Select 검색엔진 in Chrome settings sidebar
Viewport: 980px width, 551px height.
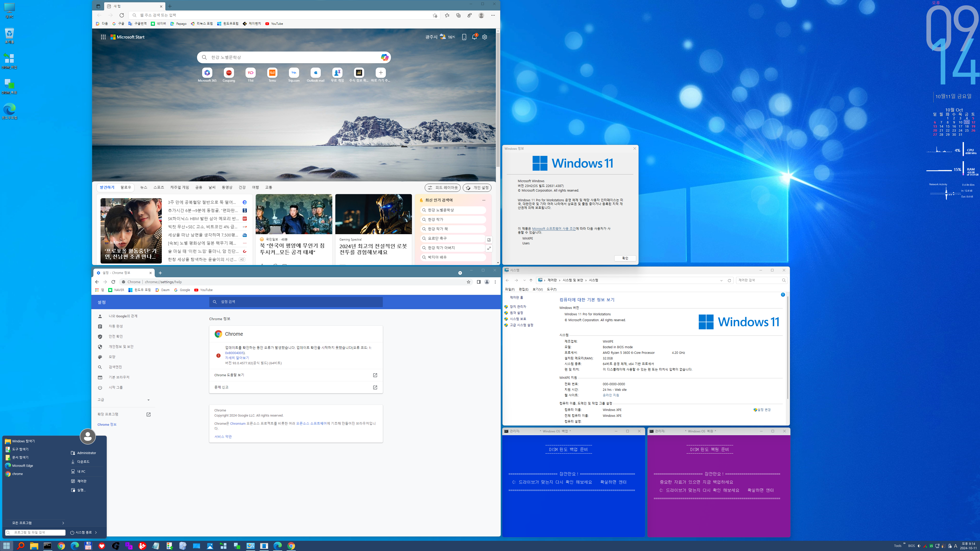(115, 367)
